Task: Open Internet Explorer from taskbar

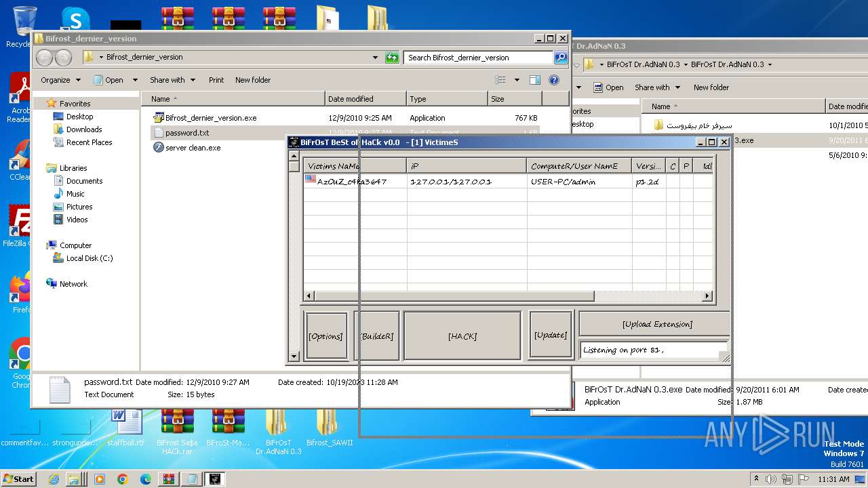Action: tap(54, 479)
